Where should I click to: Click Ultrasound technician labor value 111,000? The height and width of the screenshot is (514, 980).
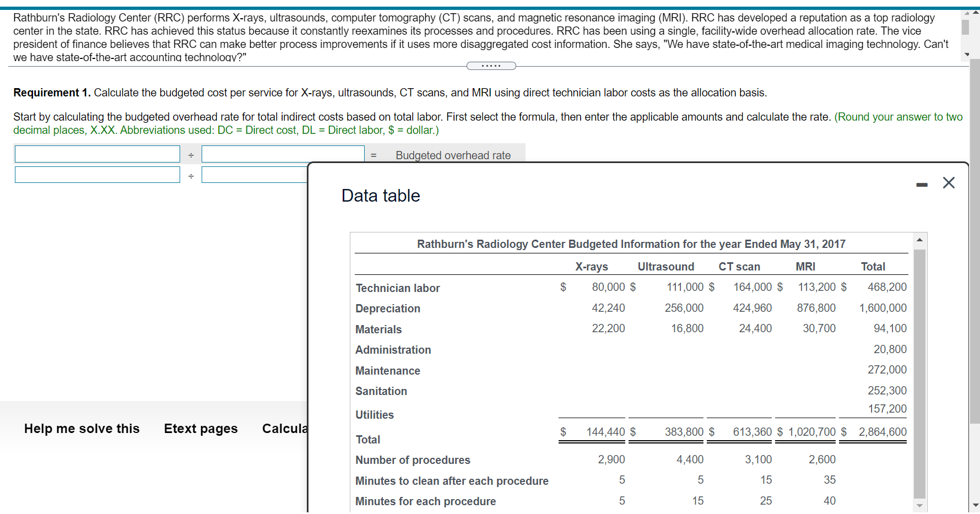(x=685, y=287)
